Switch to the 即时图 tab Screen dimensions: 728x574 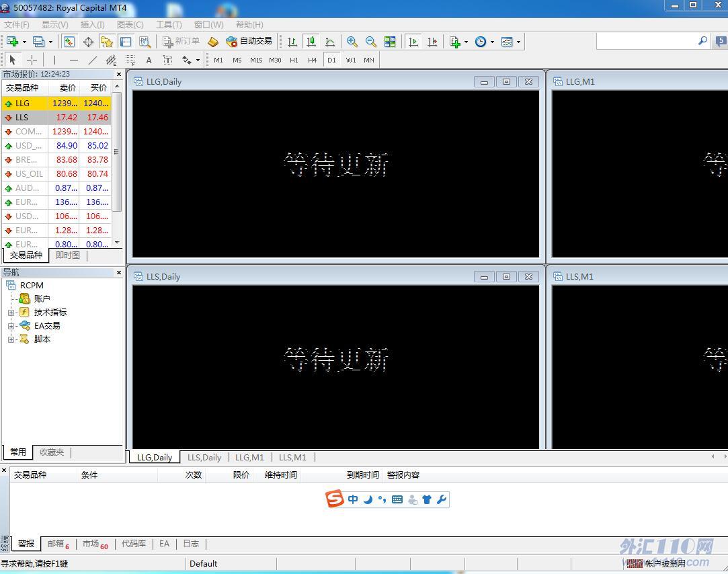coord(68,255)
